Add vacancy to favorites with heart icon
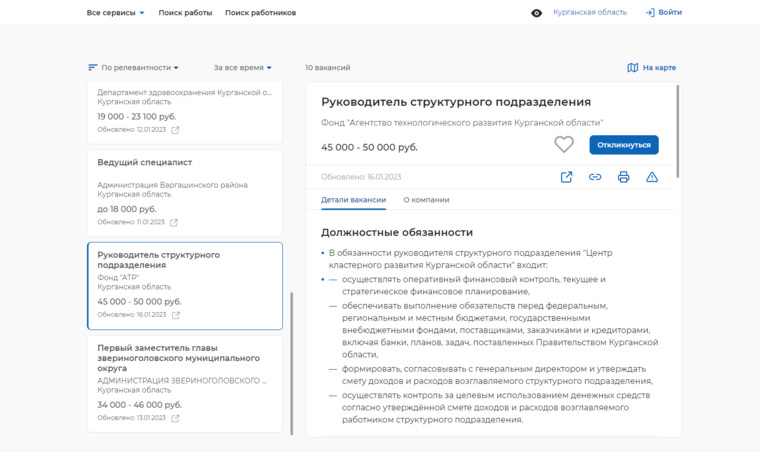760x452 pixels. (564, 144)
